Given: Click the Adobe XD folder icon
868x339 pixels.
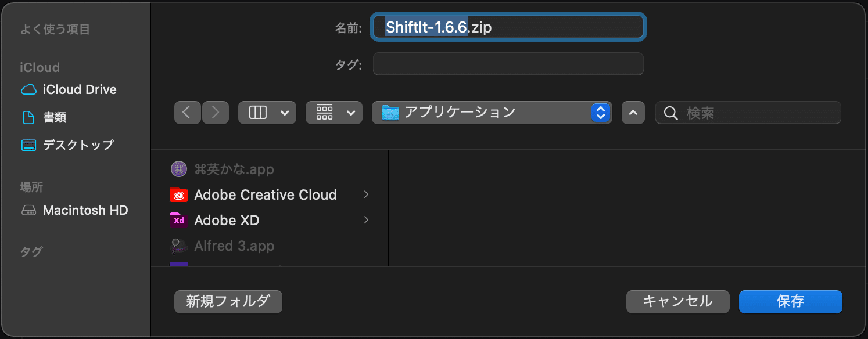Looking at the screenshot, I should point(179,221).
